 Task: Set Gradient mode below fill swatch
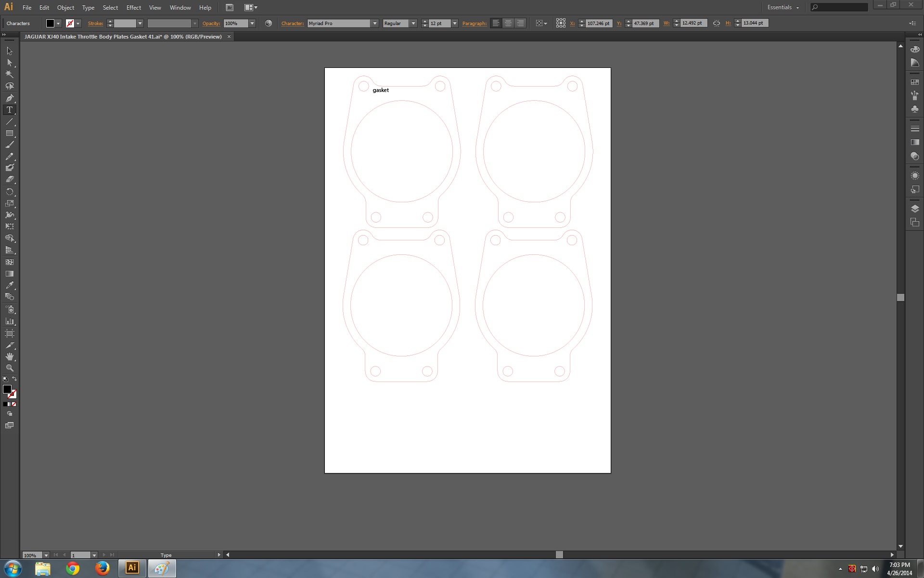click(x=10, y=404)
